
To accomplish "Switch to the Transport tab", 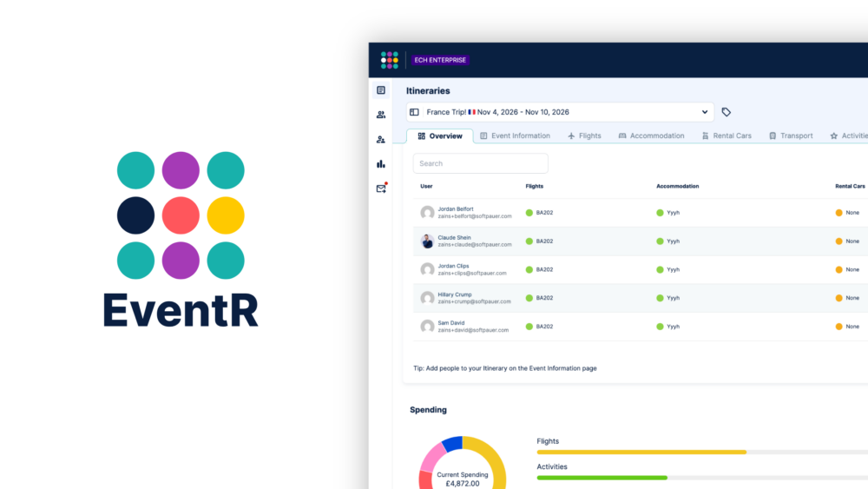I will pos(791,135).
